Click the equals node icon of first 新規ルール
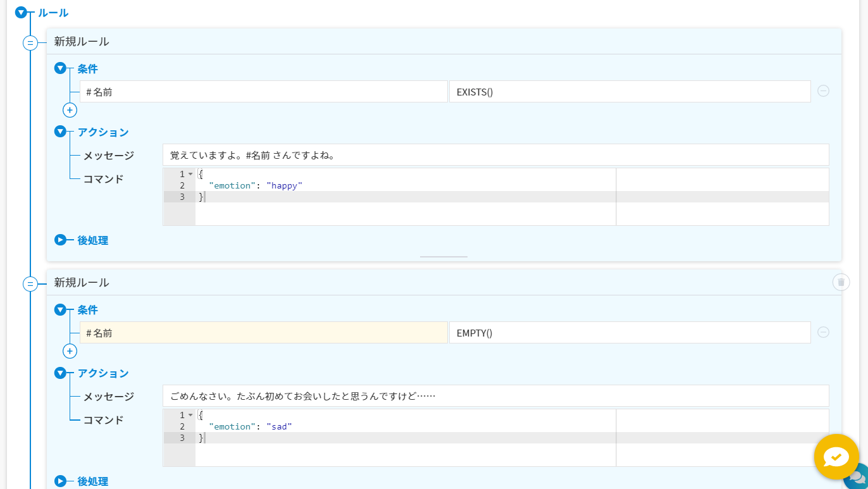This screenshot has height=489, width=868. click(x=30, y=43)
